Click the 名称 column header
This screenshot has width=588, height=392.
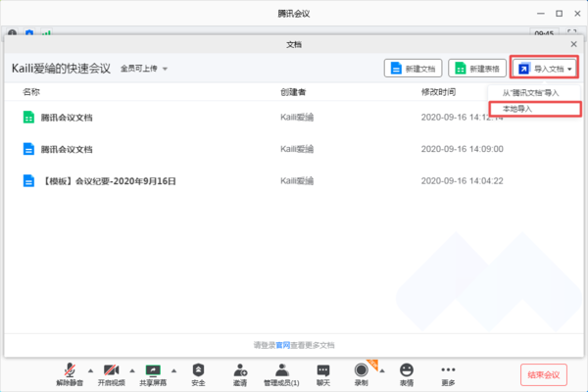click(31, 91)
